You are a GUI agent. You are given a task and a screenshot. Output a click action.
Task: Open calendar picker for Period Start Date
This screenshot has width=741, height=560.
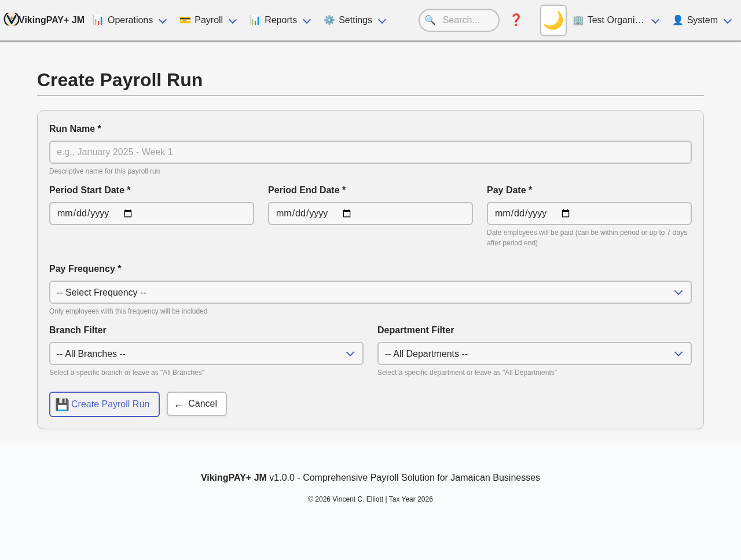coord(128,213)
